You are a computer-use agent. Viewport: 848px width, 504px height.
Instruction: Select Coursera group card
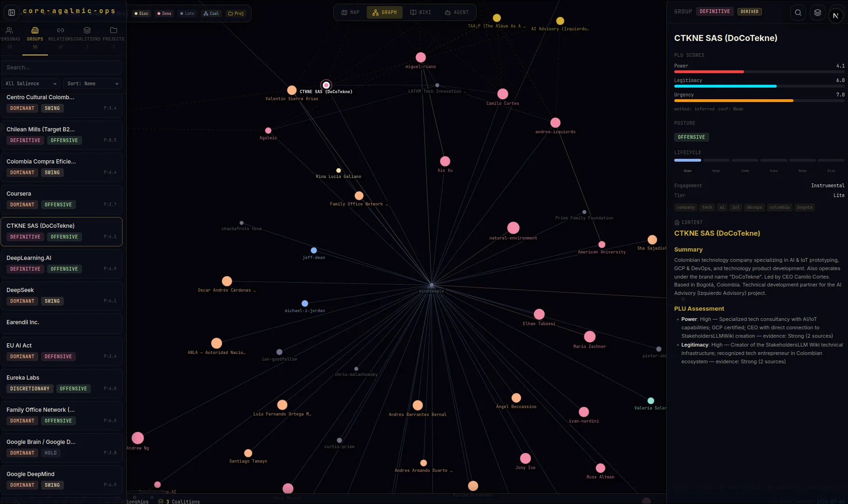tap(62, 199)
